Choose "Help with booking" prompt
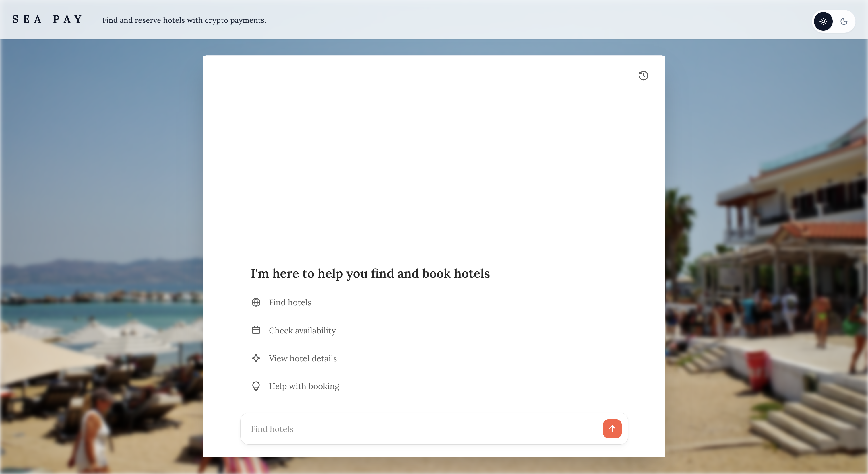This screenshot has width=868, height=474. click(x=304, y=386)
